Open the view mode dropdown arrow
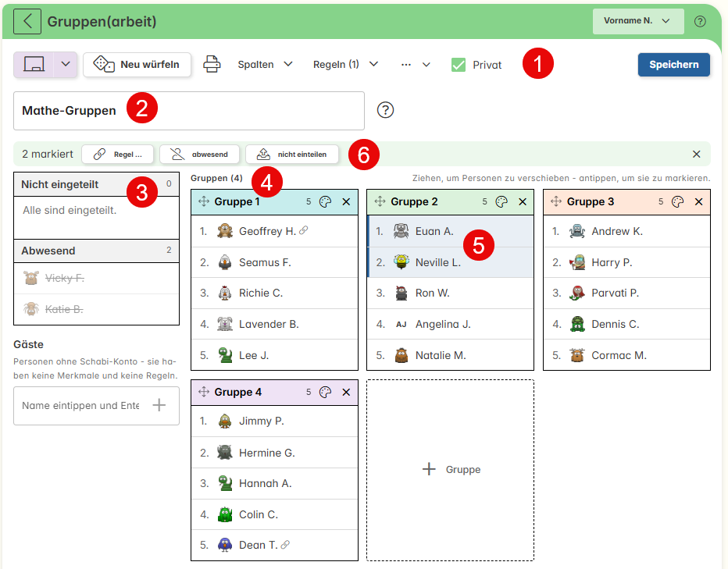 pos(66,65)
